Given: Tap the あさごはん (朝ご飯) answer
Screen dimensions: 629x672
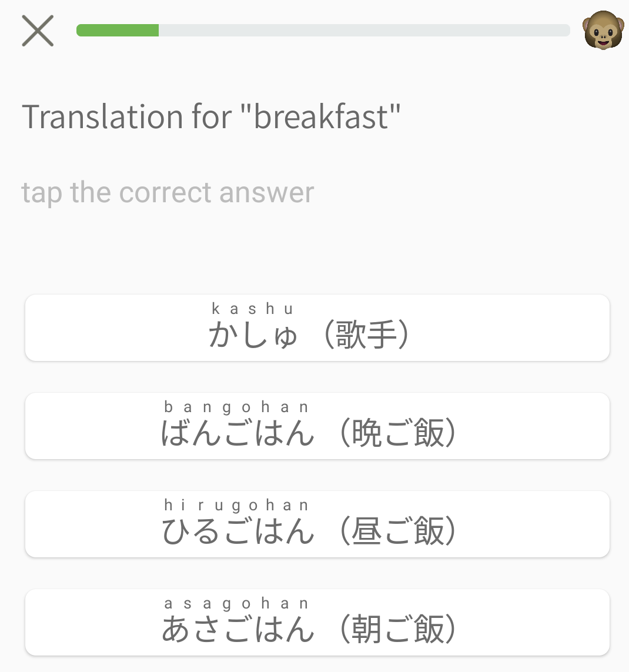Looking at the screenshot, I should tap(317, 622).
